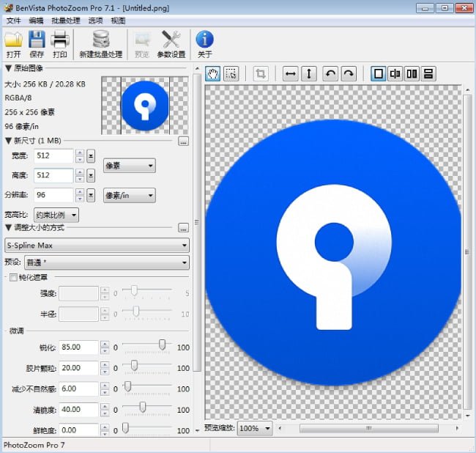Screen dimensions: 476x453
Task: Increase width with the stepper up arrow
Action: pyautogui.click(x=80, y=152)
